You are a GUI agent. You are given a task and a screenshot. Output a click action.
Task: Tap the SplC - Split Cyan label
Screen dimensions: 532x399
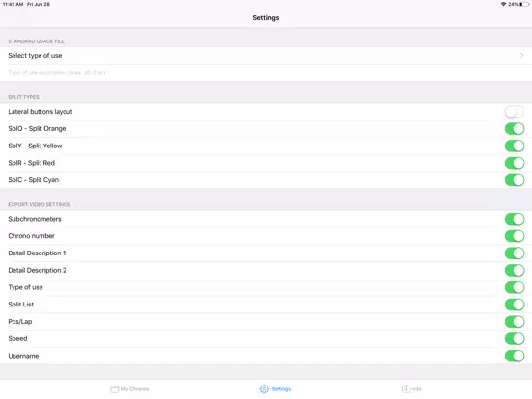coord(33,180)
